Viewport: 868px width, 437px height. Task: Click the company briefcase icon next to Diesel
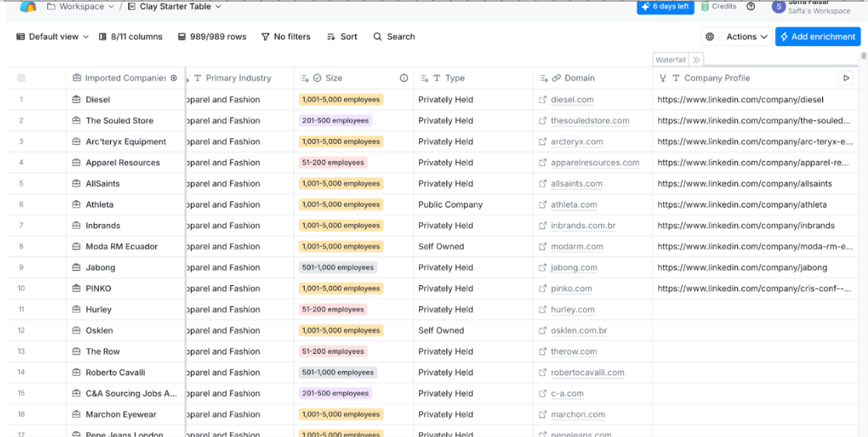click(77, 100)
